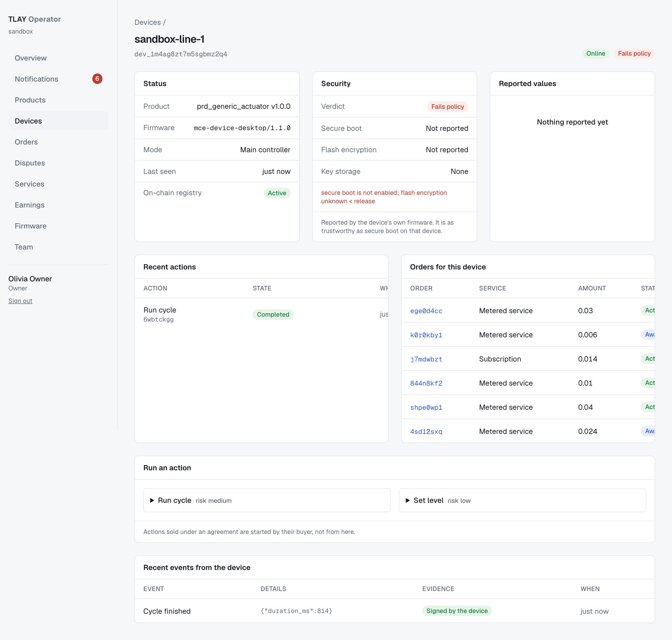
Task: Click the TLAY Operator title
Action: coord(34,19)
